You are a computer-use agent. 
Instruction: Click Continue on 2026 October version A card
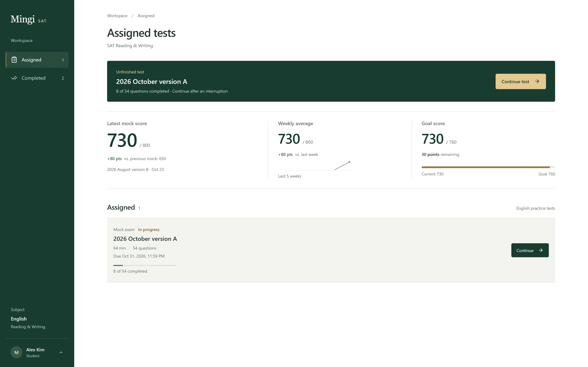(530, 250)
